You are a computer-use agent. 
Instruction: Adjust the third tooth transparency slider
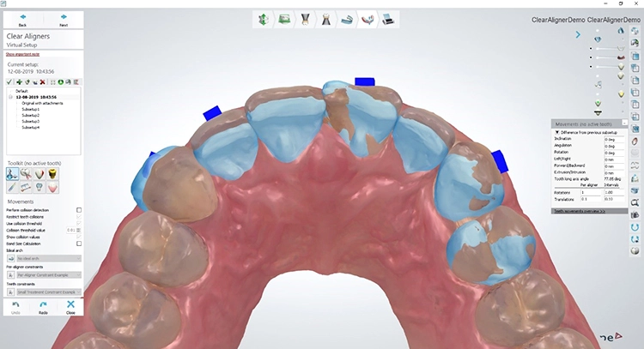(607, 66)
